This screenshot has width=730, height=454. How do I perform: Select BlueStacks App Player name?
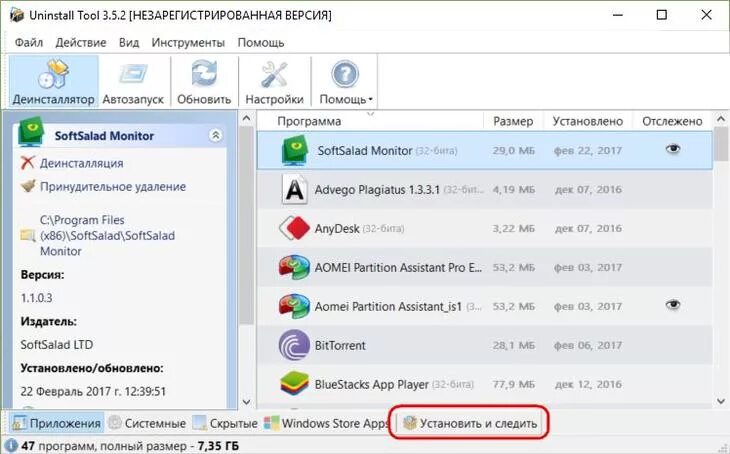click(x=372, y=385)
